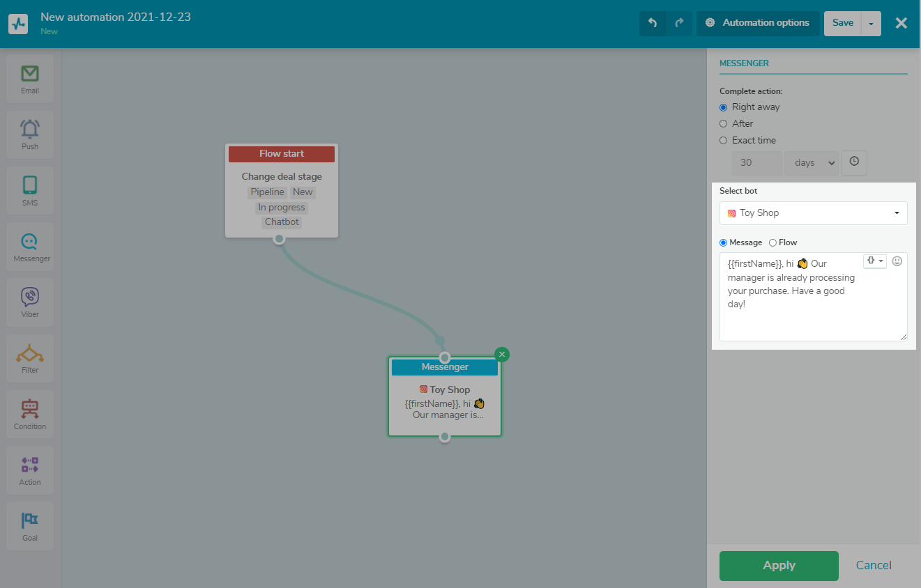Choose the Flow radio option

772,242
